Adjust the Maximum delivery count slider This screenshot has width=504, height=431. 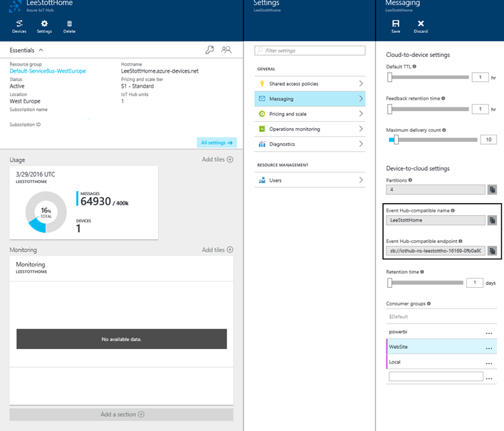396,140
